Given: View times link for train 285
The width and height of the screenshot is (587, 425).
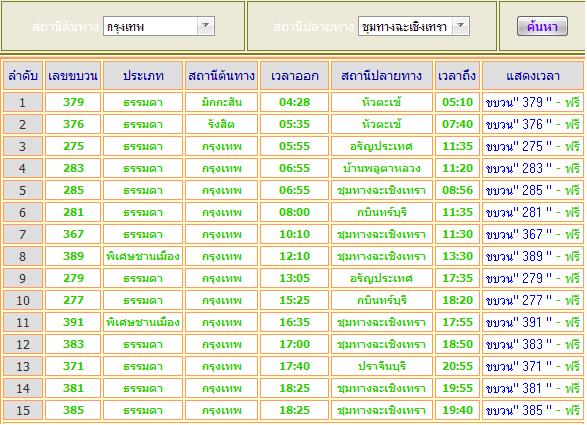Looking at the screenshot, I should pyautogui.click(x=533, y=191).
